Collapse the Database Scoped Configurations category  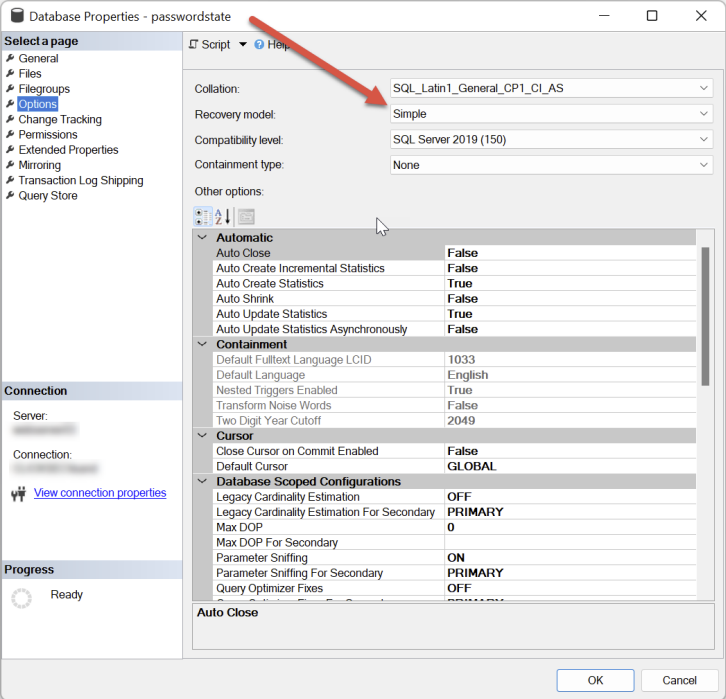[x=202, y=481]
